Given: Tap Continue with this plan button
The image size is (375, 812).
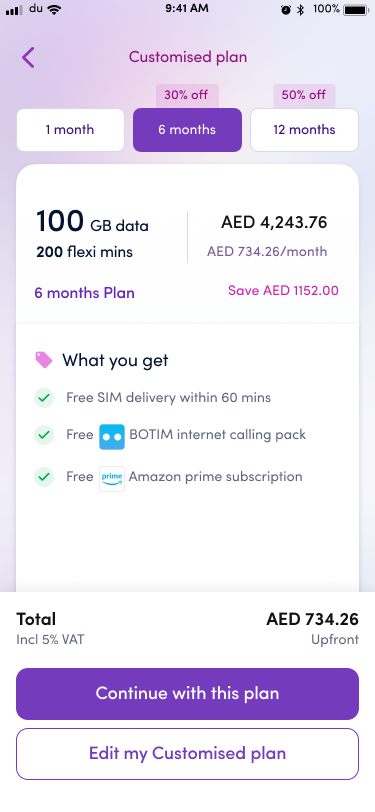Looking at the screenshot, I should tap(188, 694).
